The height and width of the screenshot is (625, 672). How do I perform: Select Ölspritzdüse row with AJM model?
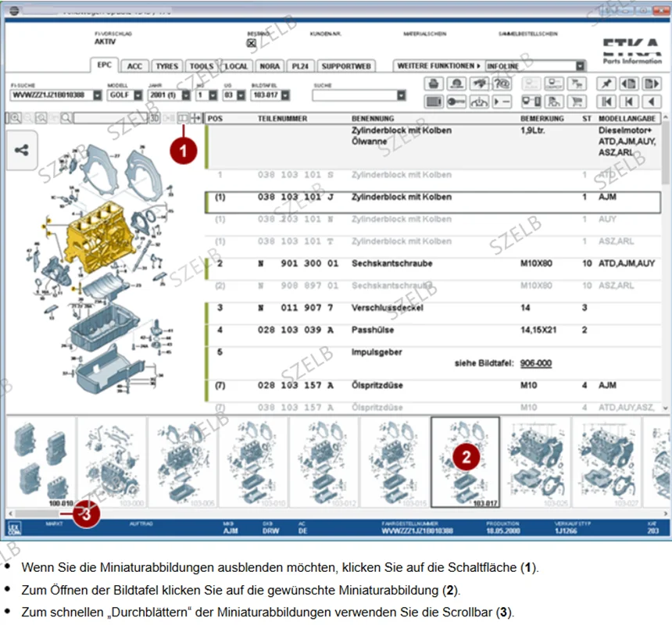(x=433, y=391)
